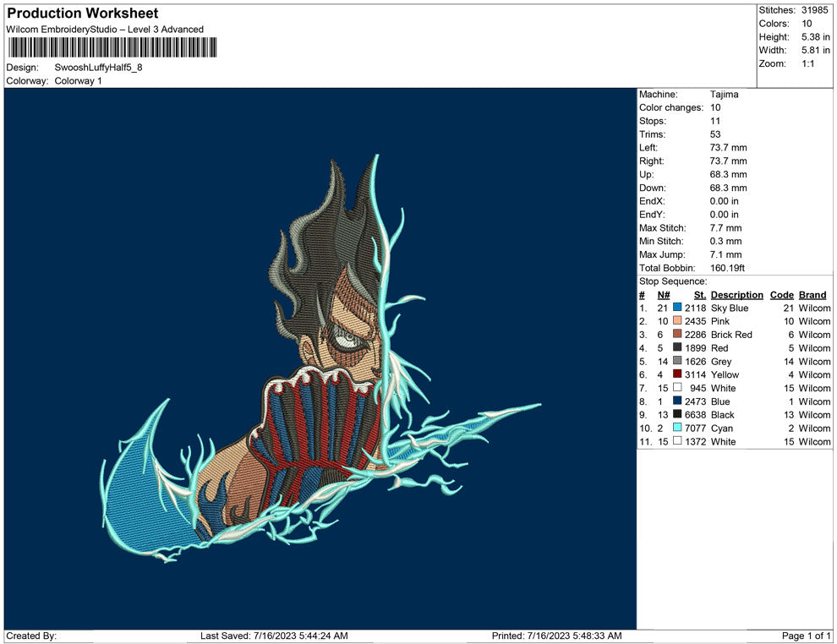
Task: Click the Description column header
Action: pyautogui.click(x=736, y=295)
